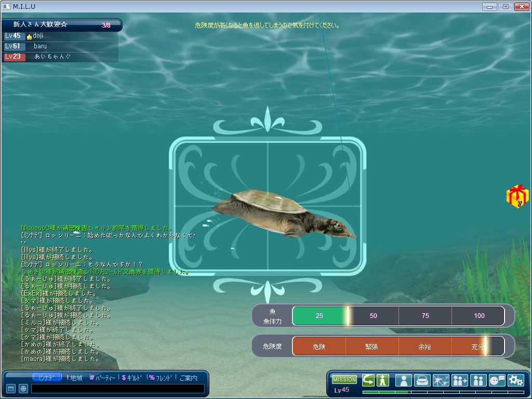Click the add friend icon

(460, 380)
